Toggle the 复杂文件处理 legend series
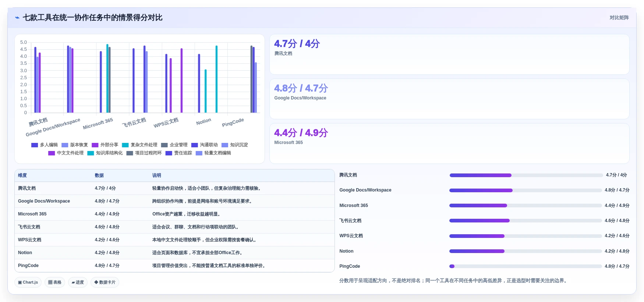This screenshot has height=302, width=644. point(139,145)
